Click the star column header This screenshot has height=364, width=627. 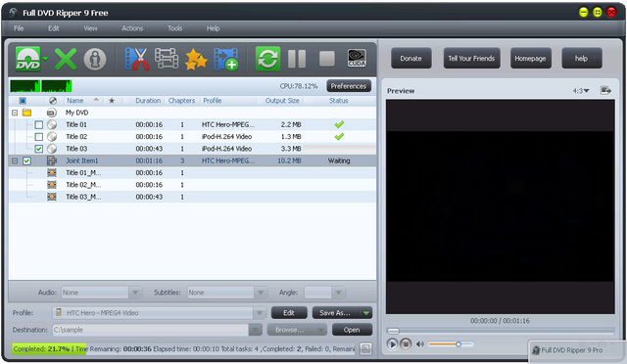112,101
